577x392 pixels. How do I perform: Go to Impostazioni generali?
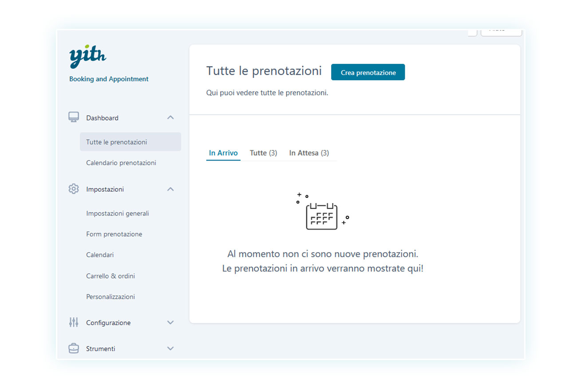[x=118, y=213]
